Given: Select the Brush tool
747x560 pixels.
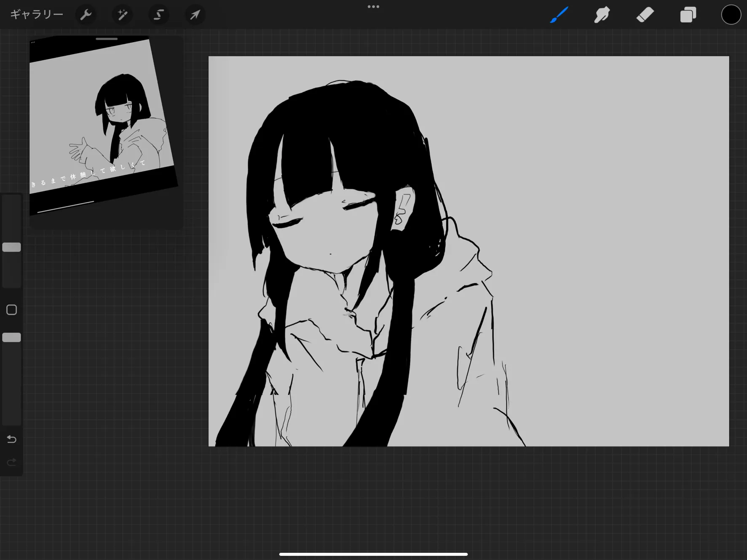Looking at the screenshot, I should point(560,15).
